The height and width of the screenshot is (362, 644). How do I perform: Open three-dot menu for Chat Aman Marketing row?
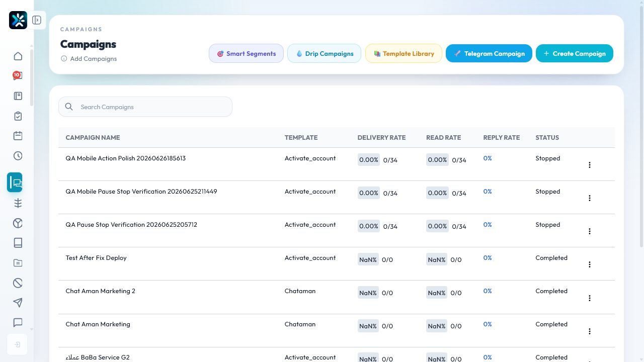tap(590, 331)
